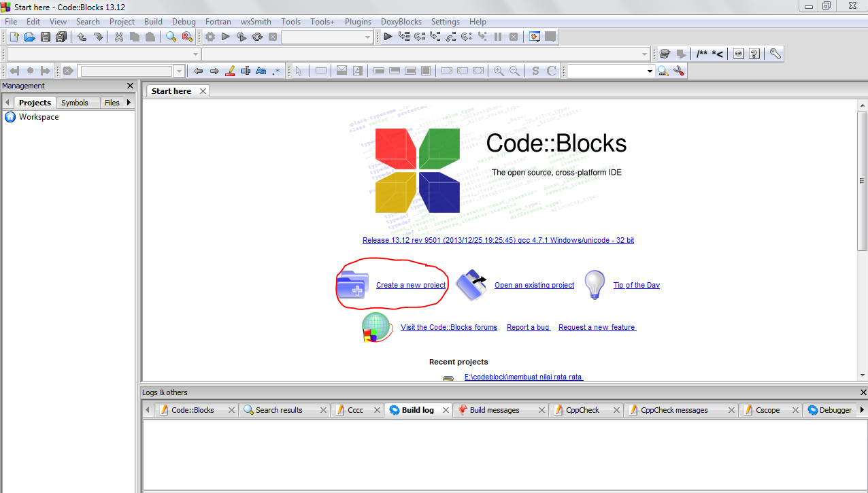Viewport: 868px width, 493px height.
Task: Select Workspace in the Projects tree
Action: [39, 117]
